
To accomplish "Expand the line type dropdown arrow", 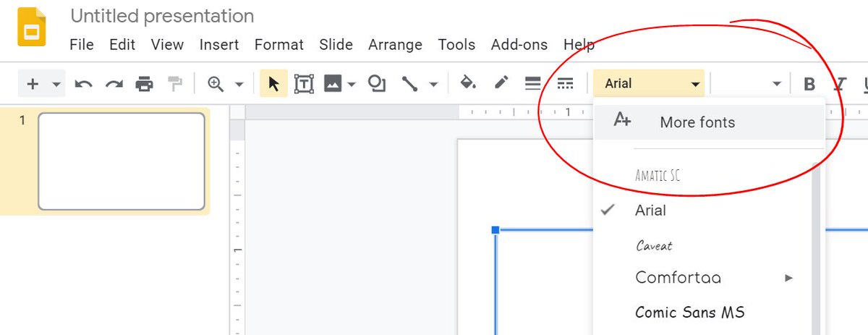I will tap(433, 84).
